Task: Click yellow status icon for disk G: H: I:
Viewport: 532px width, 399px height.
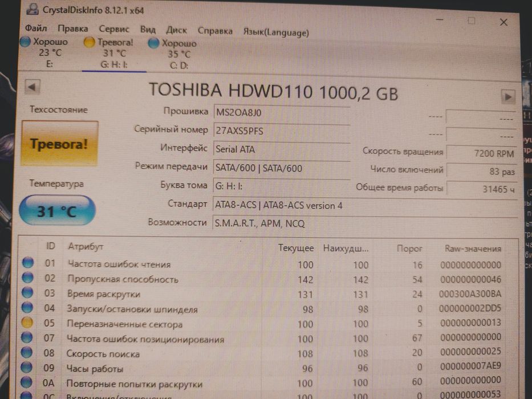Action: 89,42
